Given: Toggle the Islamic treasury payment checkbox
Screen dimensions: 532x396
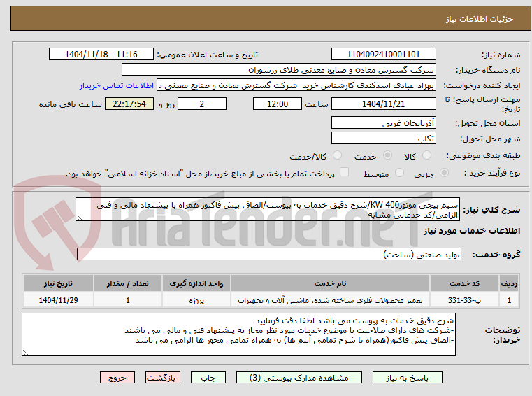Looking at the screenshot, I should pyautogui.click(x=345, y=172).
